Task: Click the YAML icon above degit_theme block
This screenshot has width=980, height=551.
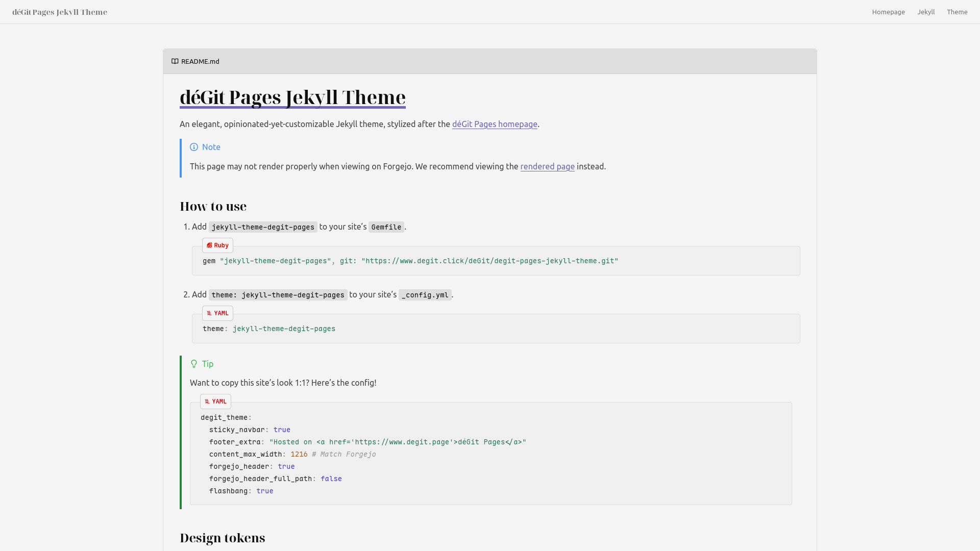Action: tap(207, 402)
